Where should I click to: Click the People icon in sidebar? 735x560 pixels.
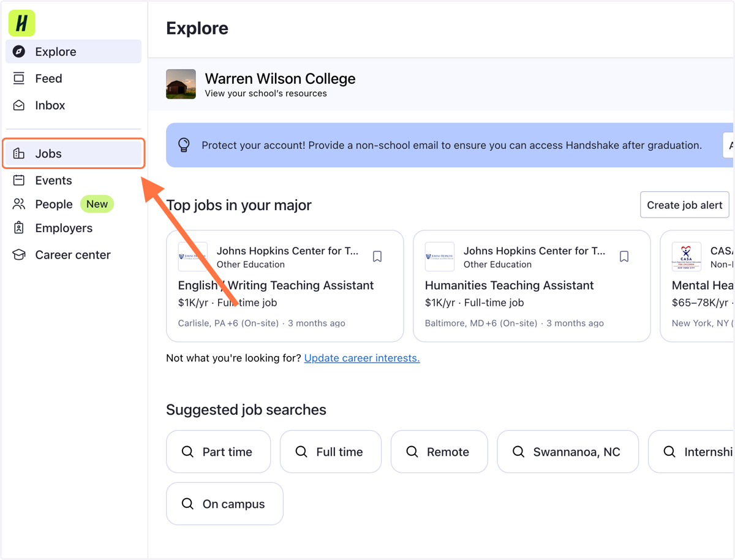(x=19, y=204)
